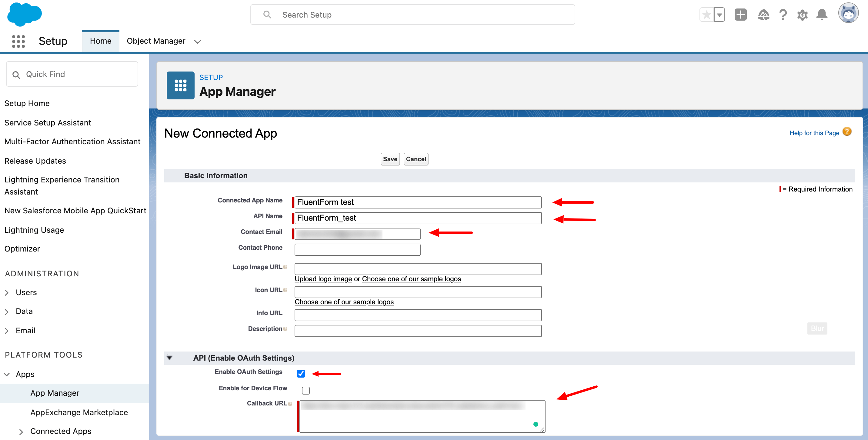The width and height of the screenshot is (868, 440).
Task: Click the question mark help icon
Action: click(x=783, y=15)
